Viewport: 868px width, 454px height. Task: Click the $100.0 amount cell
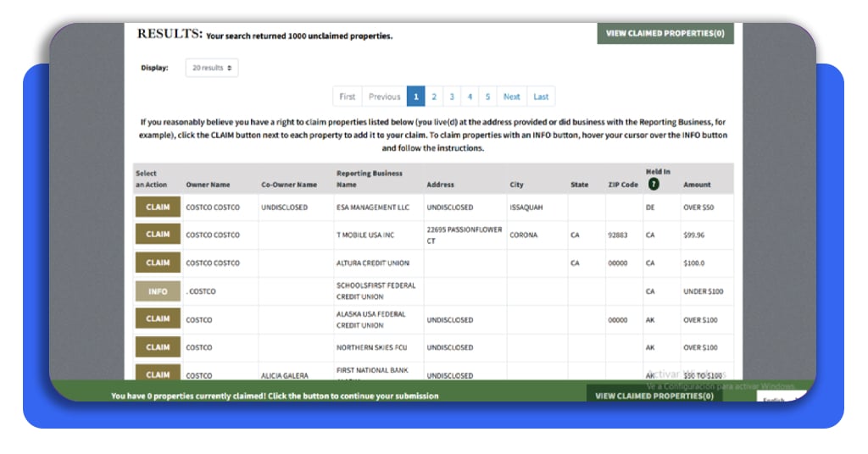coord(694,263)
